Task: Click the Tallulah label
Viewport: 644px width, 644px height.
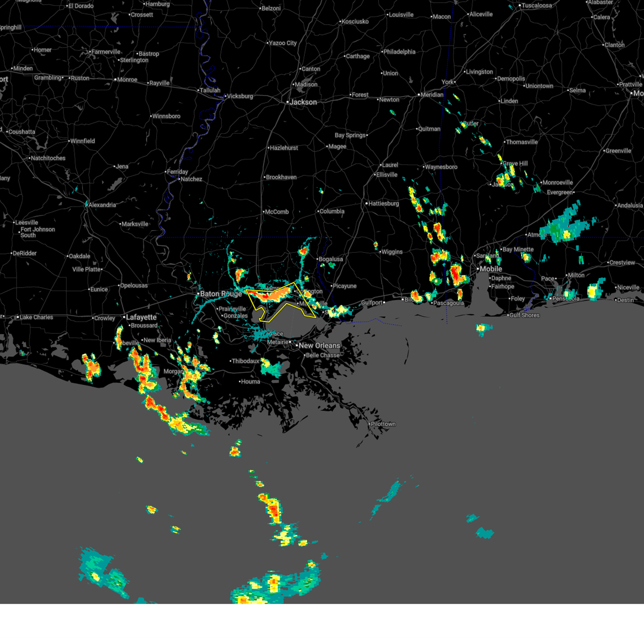Action: coord(210,91)
